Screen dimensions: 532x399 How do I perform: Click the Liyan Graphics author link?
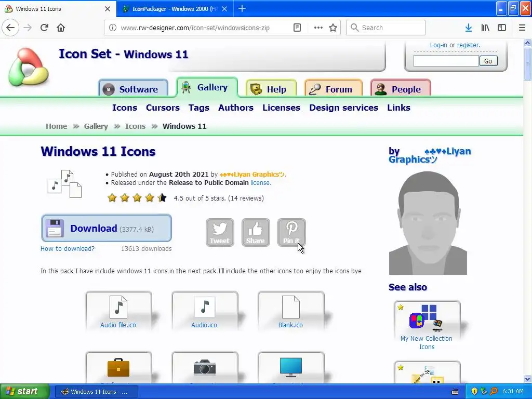point(252,175)
